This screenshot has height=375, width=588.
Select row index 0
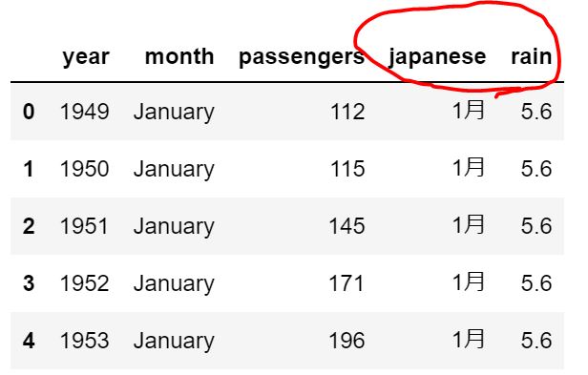(x=29, y=112)
